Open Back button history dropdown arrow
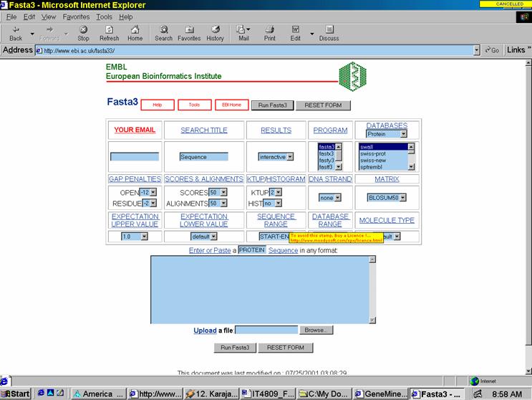Screen dimensions: 532x400 32,34
